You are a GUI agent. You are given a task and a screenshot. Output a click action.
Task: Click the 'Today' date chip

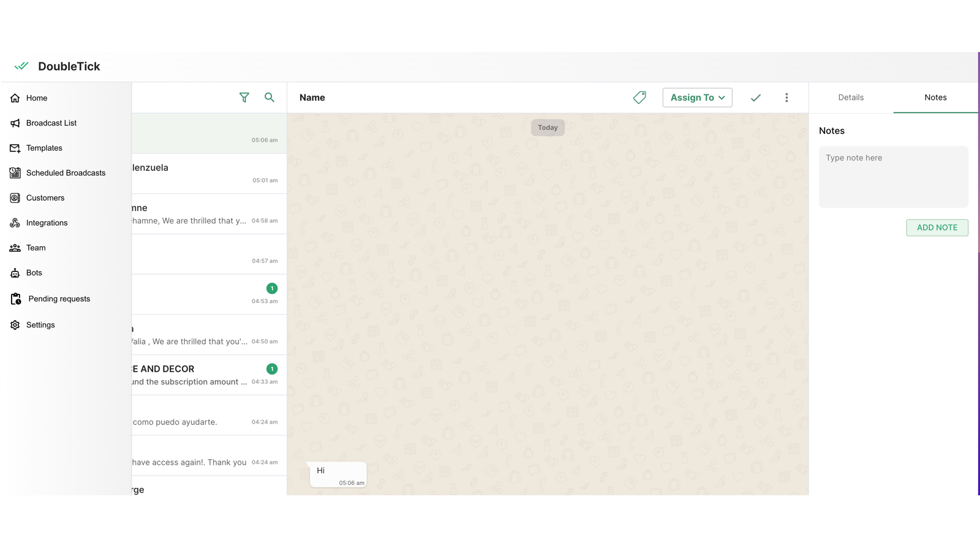point(548,127)
